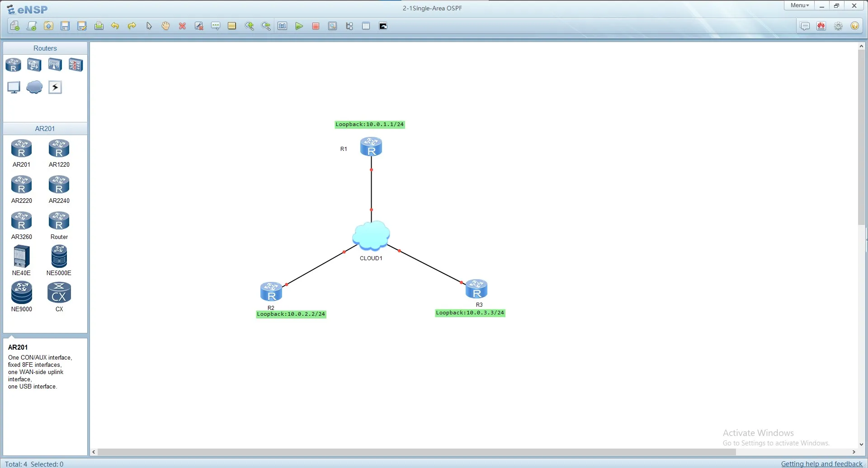Select router R1 on the canvas
868x468 pixels.
click(x=371, y=147)
